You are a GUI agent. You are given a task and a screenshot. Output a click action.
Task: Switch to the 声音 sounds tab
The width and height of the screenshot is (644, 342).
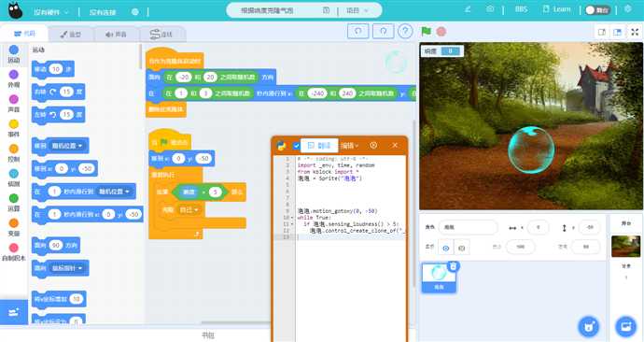coord(117,35)
